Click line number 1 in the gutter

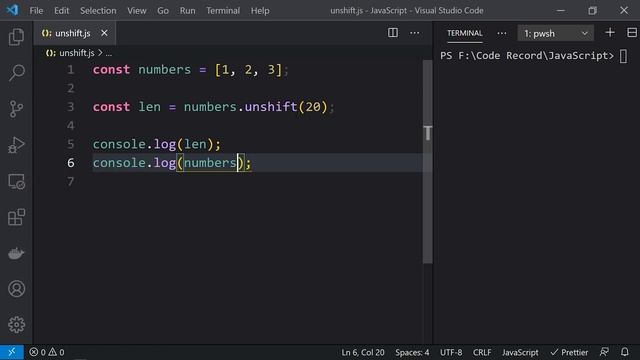[x=71, y=70]
